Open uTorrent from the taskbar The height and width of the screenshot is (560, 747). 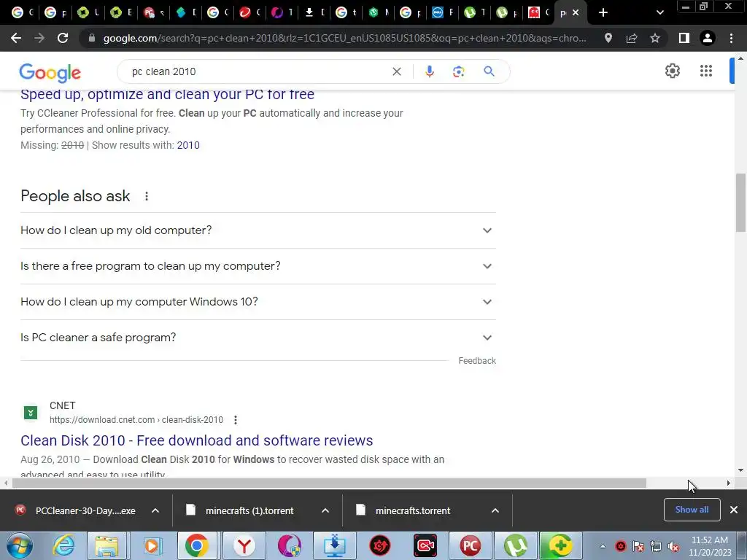pos(515,545)
